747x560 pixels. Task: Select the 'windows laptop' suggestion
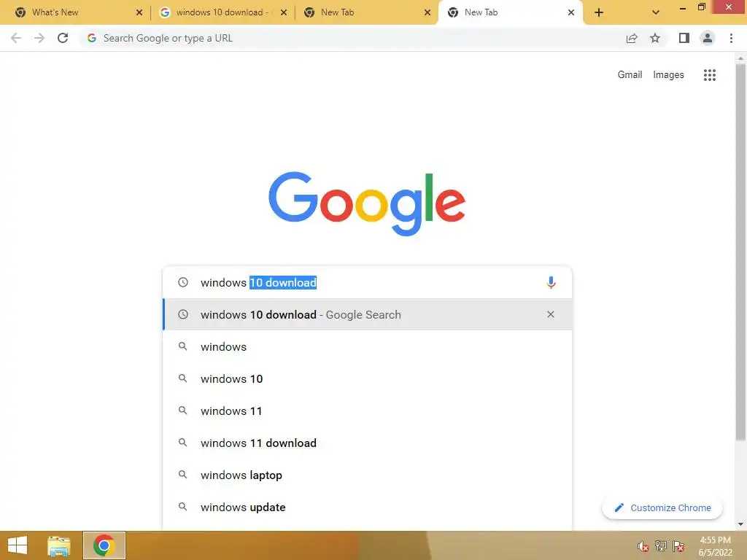coord(368,475)
